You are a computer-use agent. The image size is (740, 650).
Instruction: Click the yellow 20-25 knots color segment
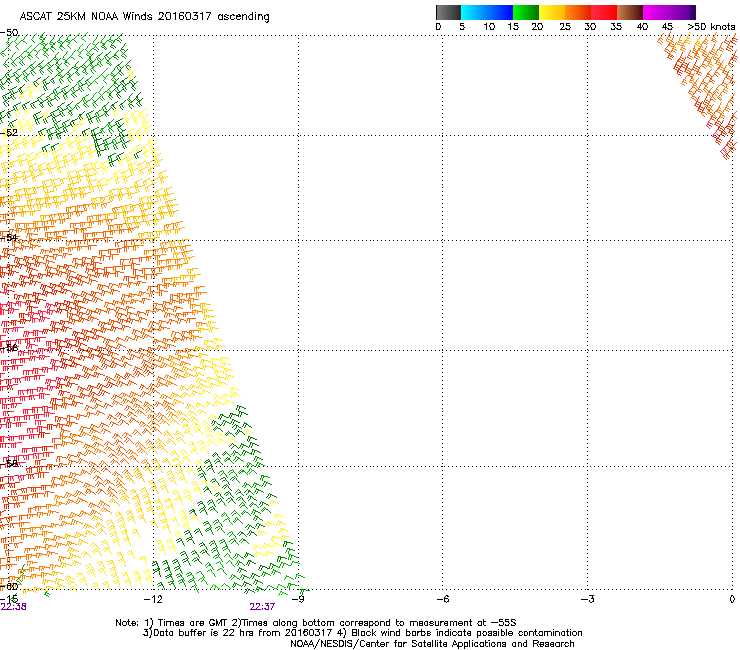point(552,12)
